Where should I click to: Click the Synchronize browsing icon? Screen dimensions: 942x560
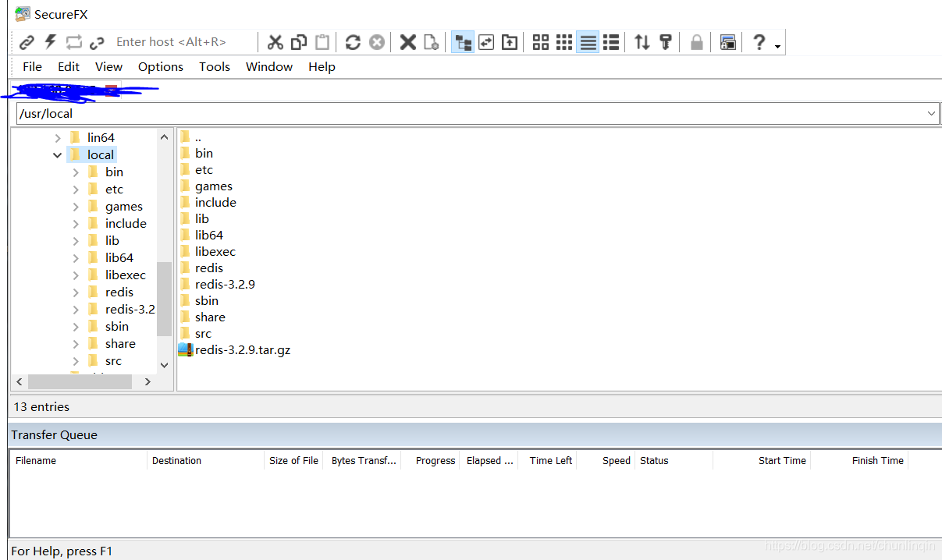click(486, 42)
